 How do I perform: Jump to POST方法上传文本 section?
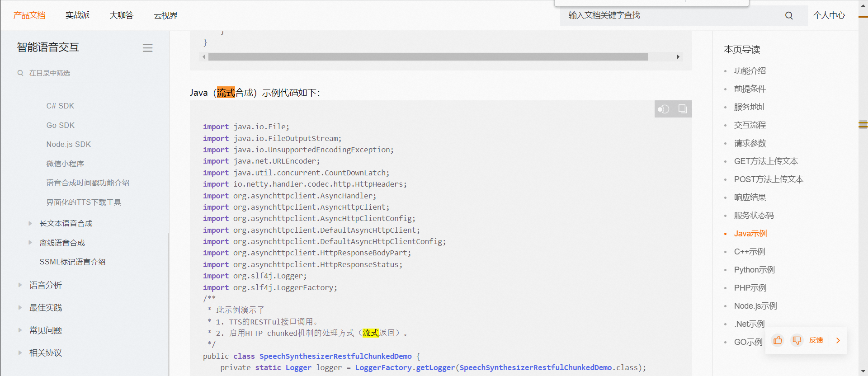pos(769,179)
